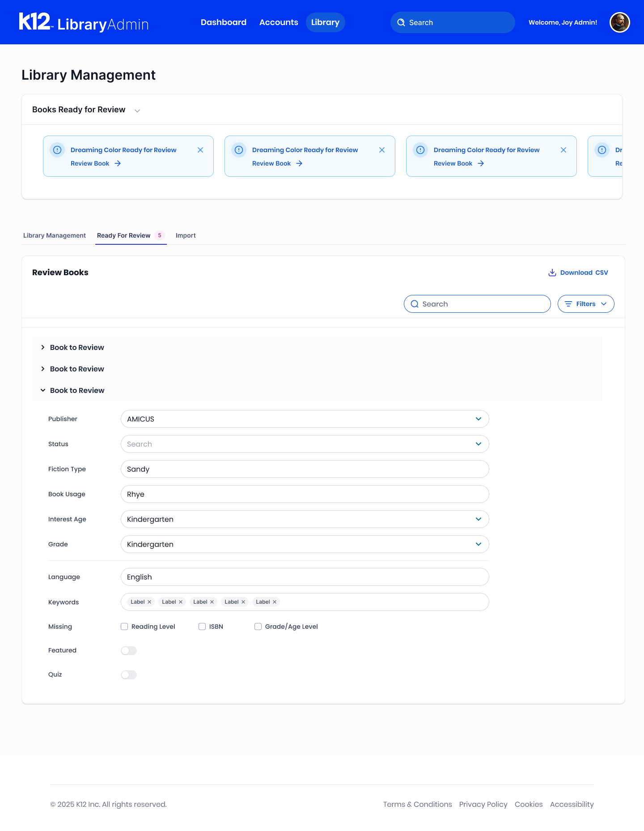Dismiss the third Dreaming Color review card
The height and width of the screenshot is (831, 644).
pos(563,150)
